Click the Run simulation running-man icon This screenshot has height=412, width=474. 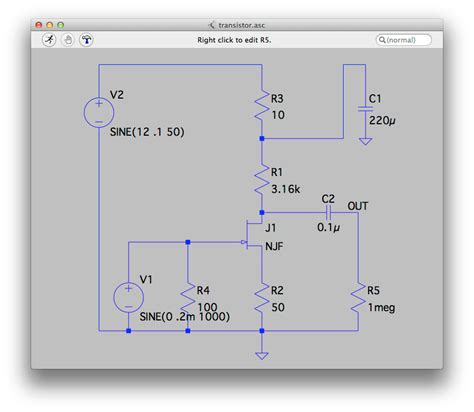click(x=49, y=40)
